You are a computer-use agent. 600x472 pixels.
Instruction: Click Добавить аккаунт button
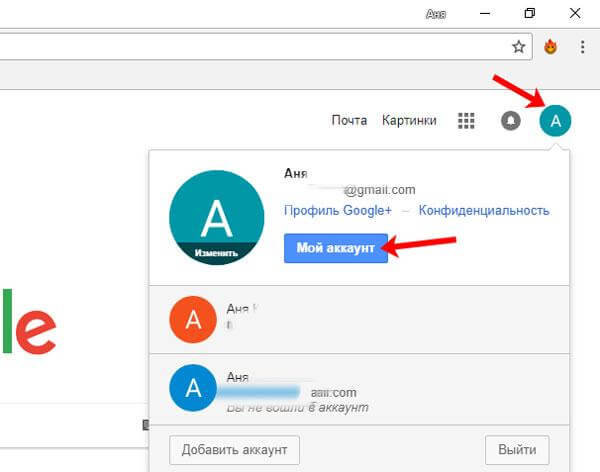pos(234,450)
